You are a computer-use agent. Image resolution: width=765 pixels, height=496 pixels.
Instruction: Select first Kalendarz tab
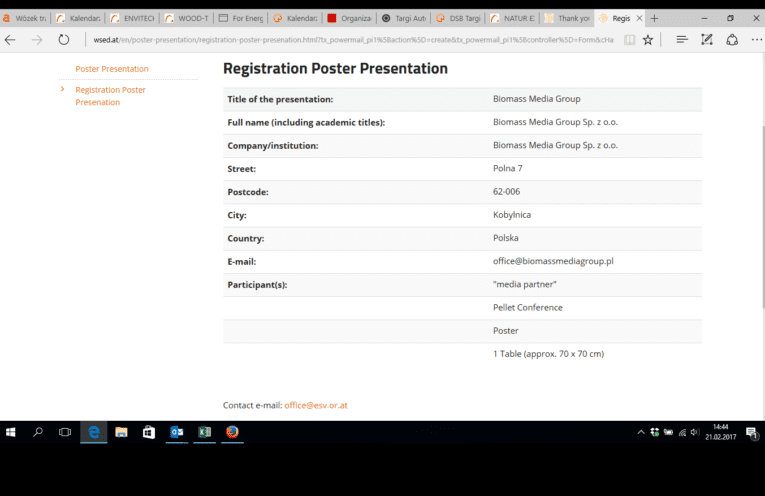pos(78,19)
